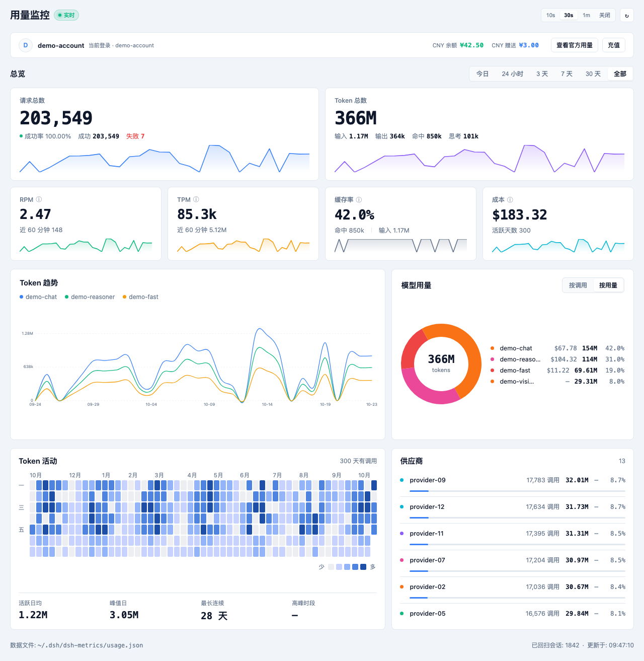The width and height of the screenshot is (644, 661).
Task: Toggle demo-reasoner series in Token trend legend
Action: tap(90, 297)
